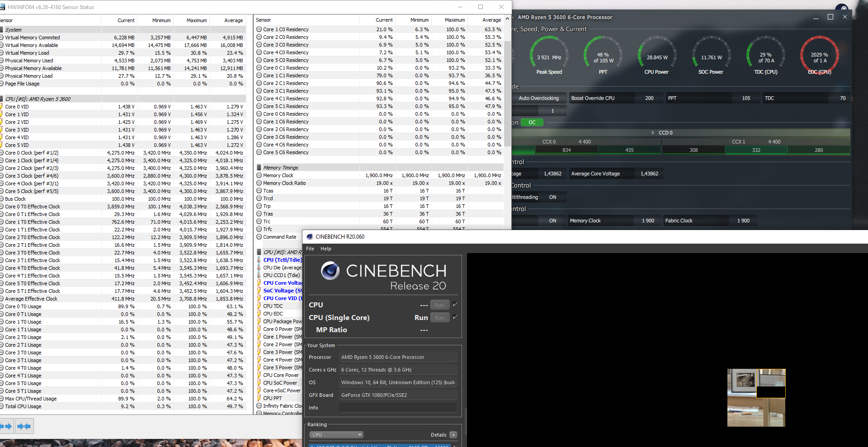Toggle the CPU (Single Core) test checkbox

click(x=455, y=317)
